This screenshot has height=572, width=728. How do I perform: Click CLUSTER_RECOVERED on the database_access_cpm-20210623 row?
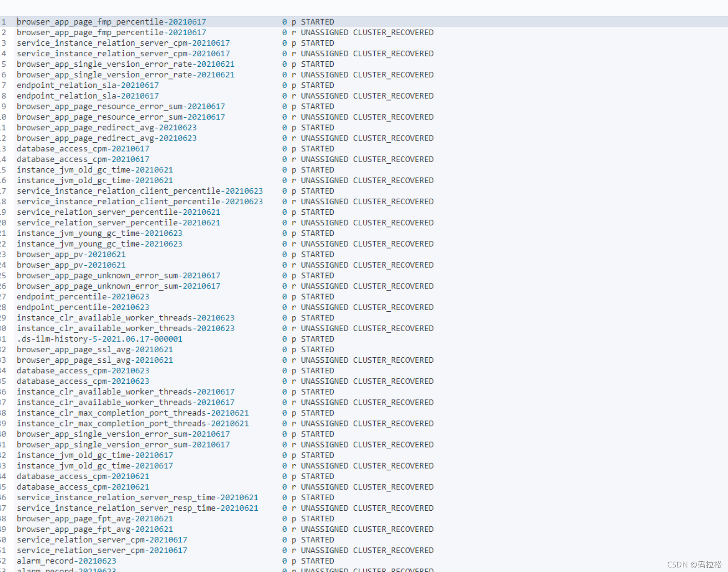coord(393,381)
